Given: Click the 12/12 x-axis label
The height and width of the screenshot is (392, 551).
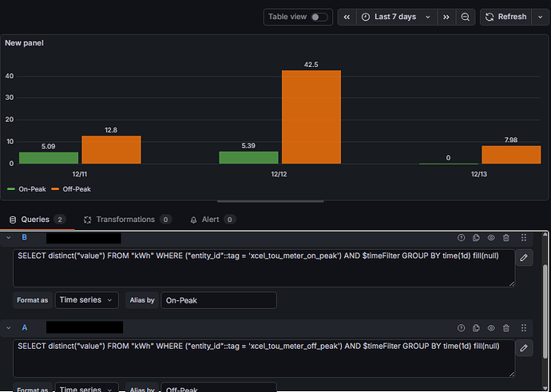Looking at the screenshot, I should (x=279, y=174).
